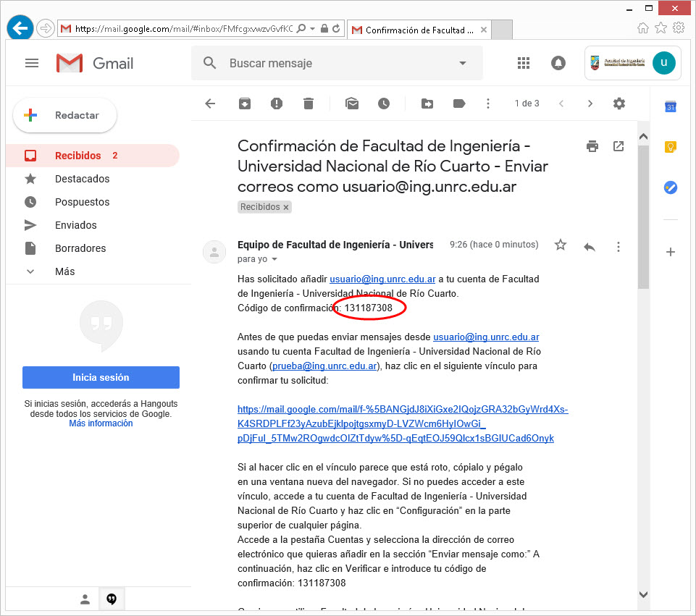Click the sender name Equipo de Facultad de Ingeniería
This screenshot has width=696, height=616.
(335, 245)
